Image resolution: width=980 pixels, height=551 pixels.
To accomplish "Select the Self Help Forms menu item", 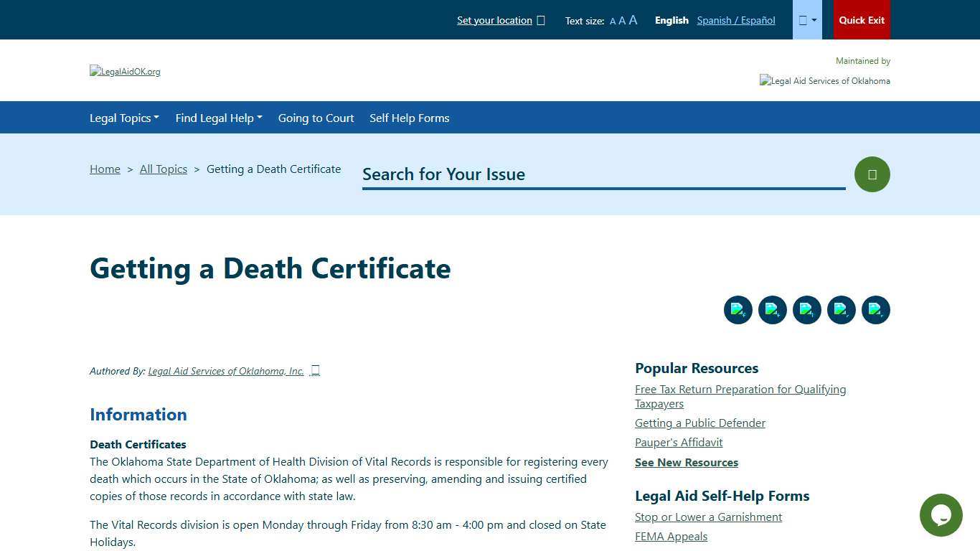I will point(409,118).
